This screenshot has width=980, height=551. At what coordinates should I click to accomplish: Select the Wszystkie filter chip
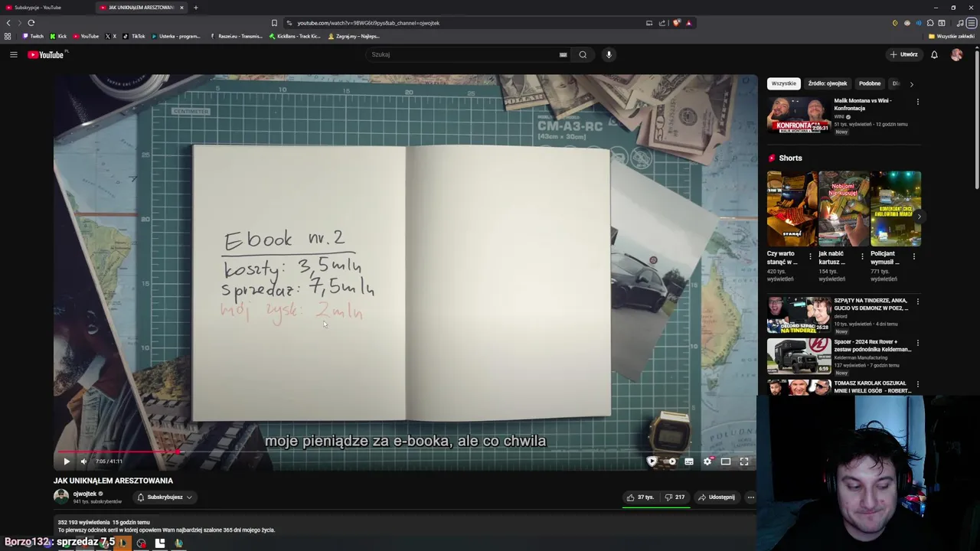click(x=783, y=83)
